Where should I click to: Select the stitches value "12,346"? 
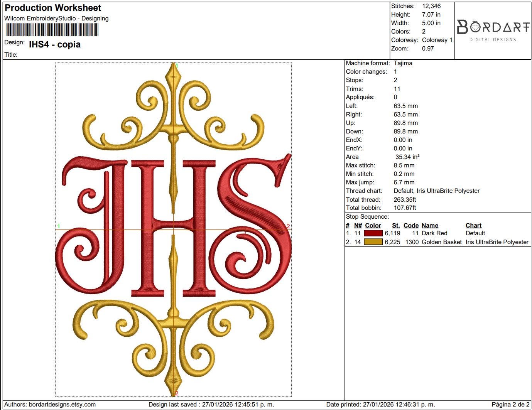click(x=431, y=6)
